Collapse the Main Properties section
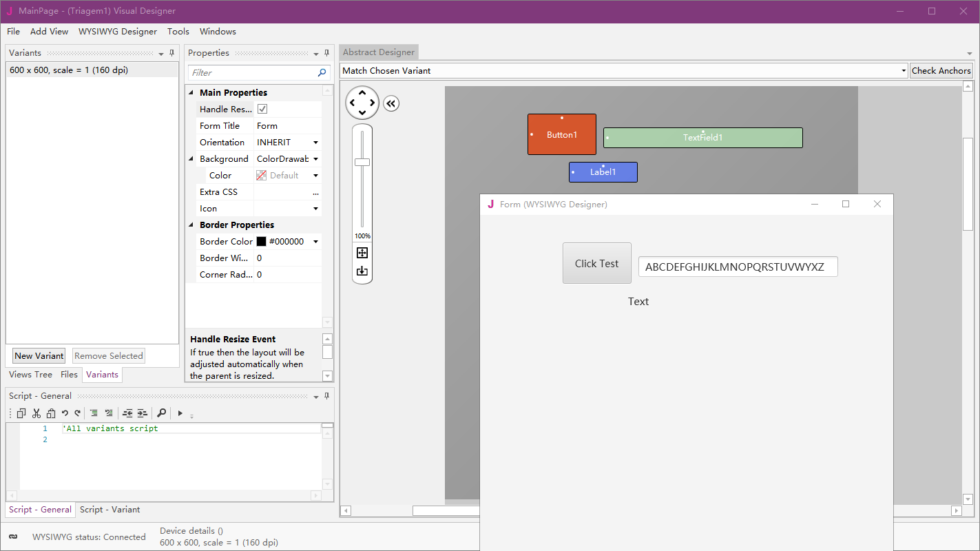 tap(191, 93)
